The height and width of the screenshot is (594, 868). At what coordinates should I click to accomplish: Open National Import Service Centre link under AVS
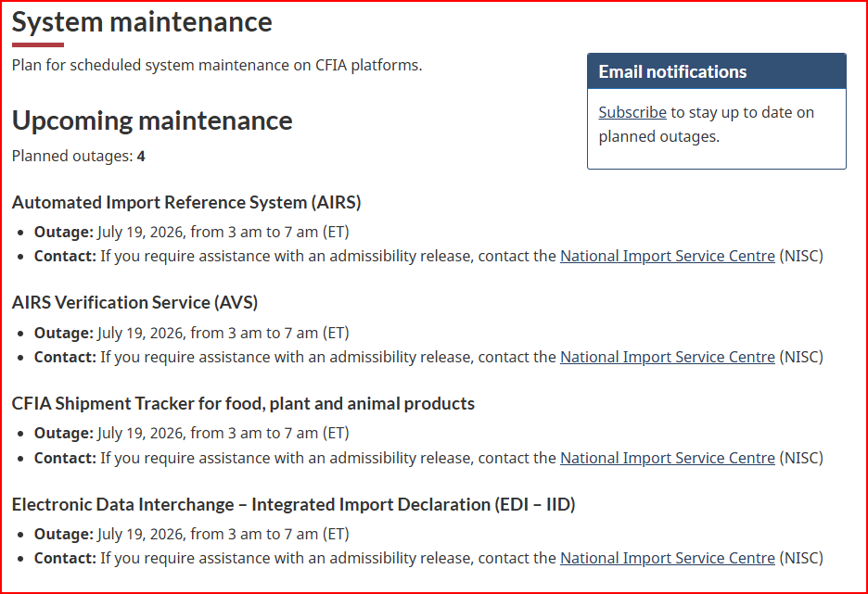click(x=667, y=358)
